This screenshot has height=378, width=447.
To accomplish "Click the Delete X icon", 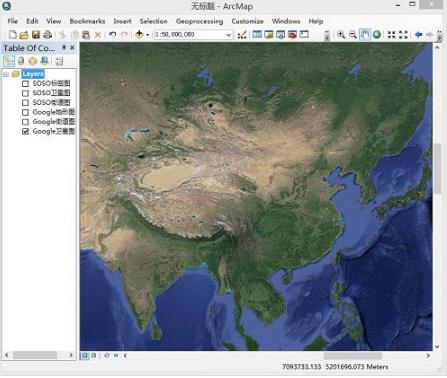I will [98, 34].
